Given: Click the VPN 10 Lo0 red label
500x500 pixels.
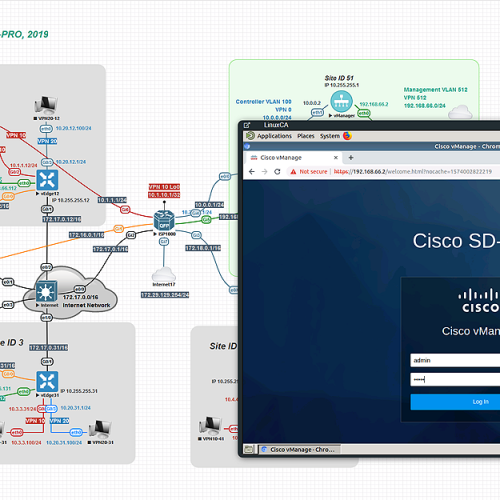Looking at the screenshot, I should tap(164, 187).
